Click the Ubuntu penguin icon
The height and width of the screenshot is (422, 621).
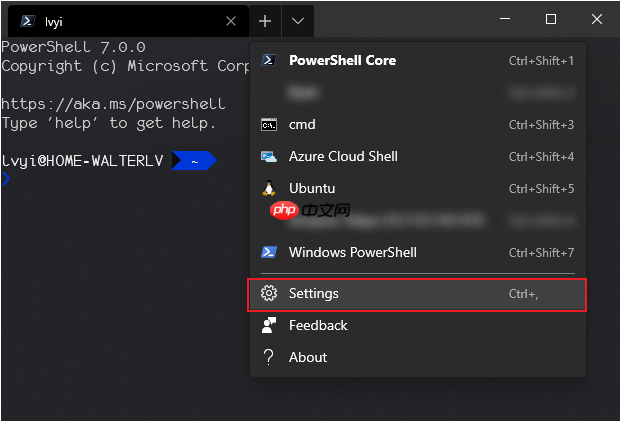[x=268, y=188]
